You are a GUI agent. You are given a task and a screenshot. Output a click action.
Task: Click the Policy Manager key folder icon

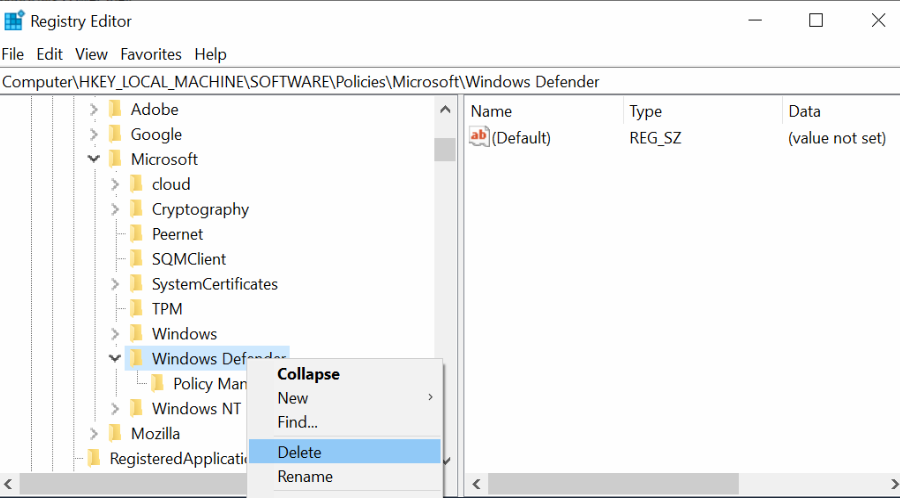tap(158, 383)
